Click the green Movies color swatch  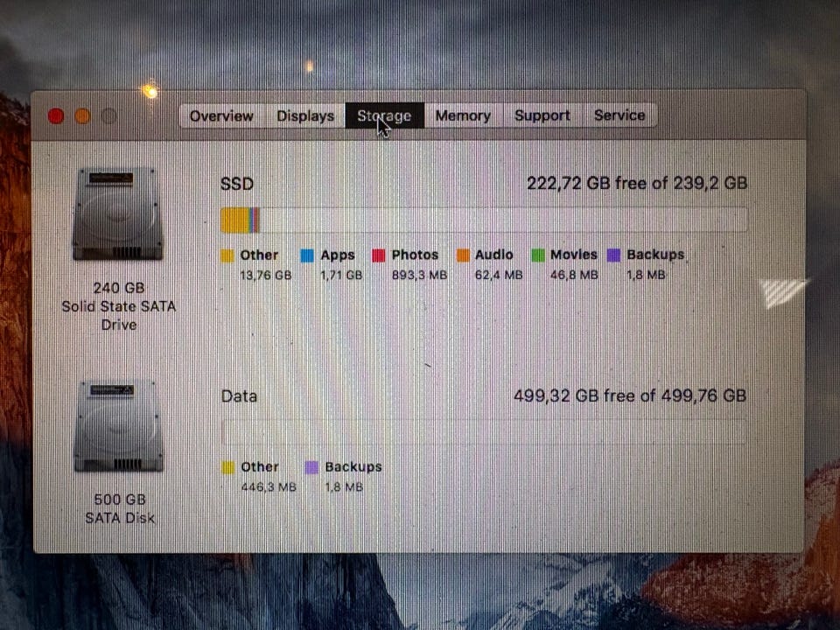tap(538, 255)
